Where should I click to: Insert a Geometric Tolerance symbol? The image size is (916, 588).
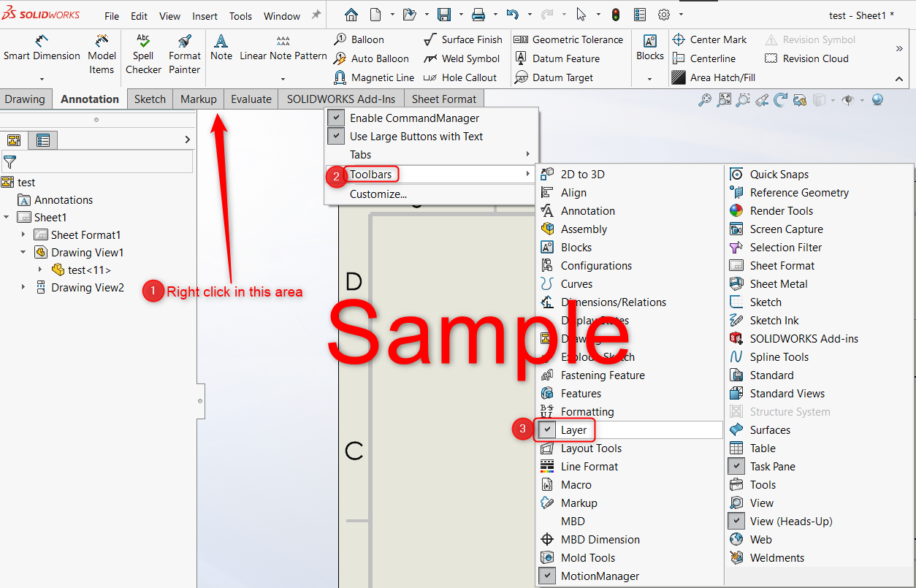click(x=569, y=39)
